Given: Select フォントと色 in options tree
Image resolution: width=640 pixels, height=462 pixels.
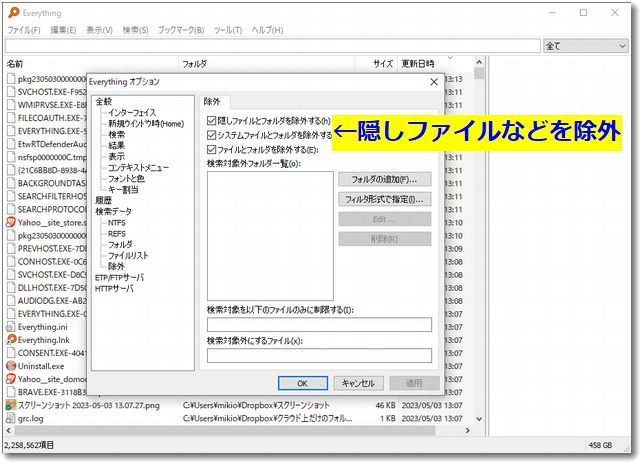Looking at the screenshot, I should [x=127, y=178].
